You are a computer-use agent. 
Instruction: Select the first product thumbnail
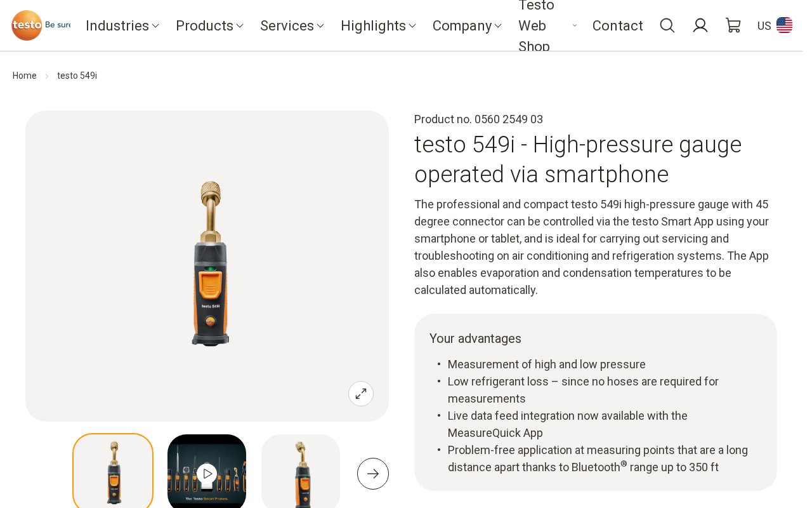coord(113,472)
